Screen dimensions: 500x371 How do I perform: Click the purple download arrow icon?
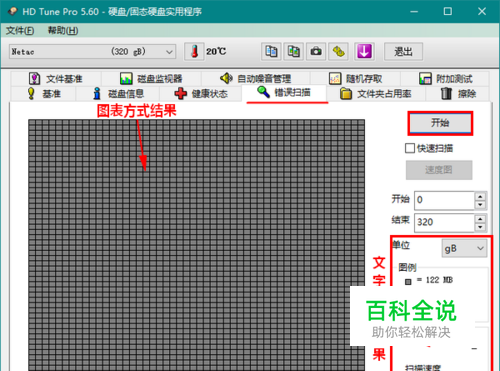tap(364, 52)
